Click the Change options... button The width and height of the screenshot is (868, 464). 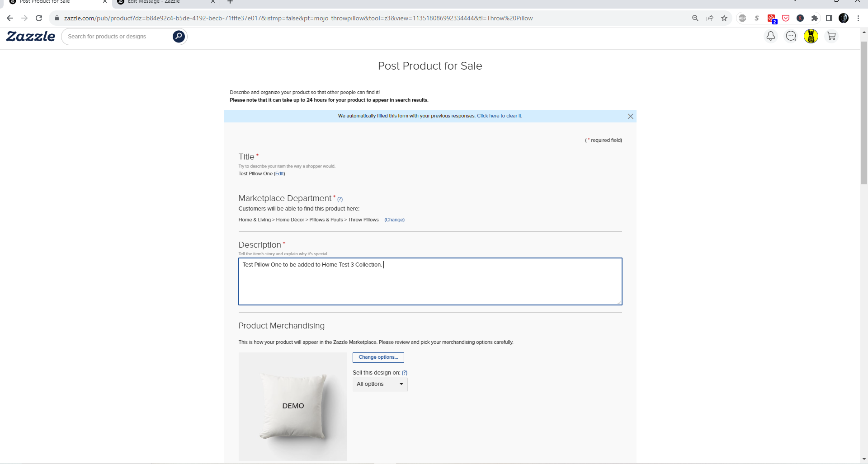pos(378,357)
